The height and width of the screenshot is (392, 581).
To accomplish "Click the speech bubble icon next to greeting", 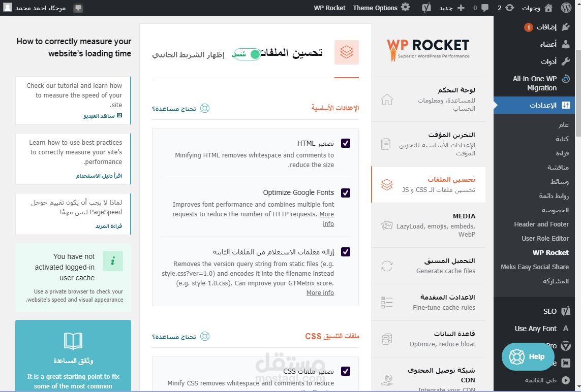I will tap(78, 8).
